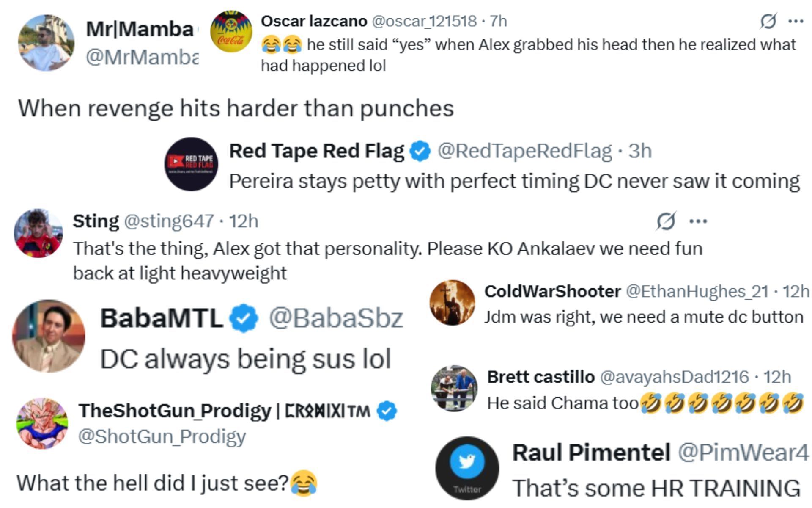Click BabaMTL's blue verified checkmark

click(243, 318)
